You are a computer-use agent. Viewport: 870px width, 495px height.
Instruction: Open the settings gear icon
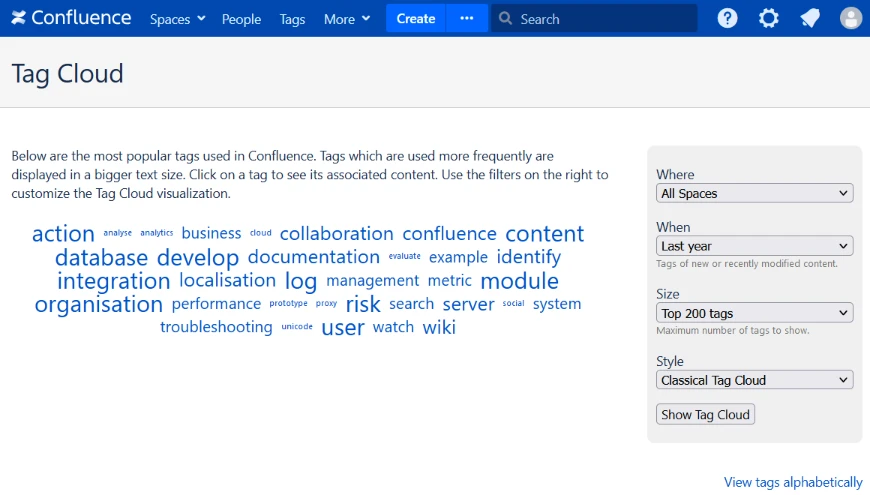768,18
